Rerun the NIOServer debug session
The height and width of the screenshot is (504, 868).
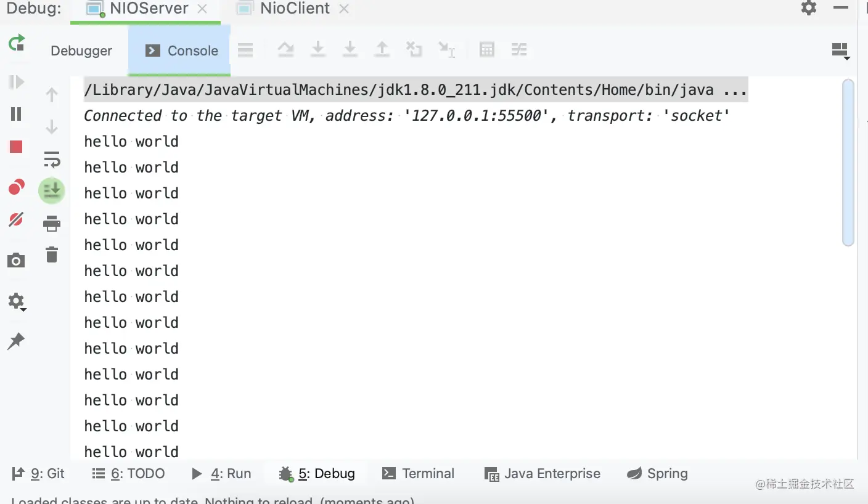17,43
